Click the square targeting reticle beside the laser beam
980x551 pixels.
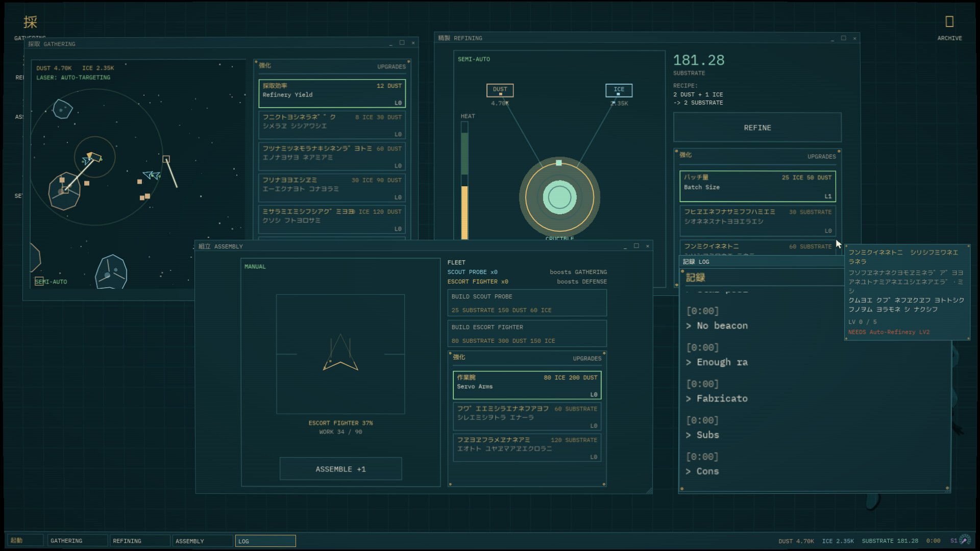pos(166,159)
